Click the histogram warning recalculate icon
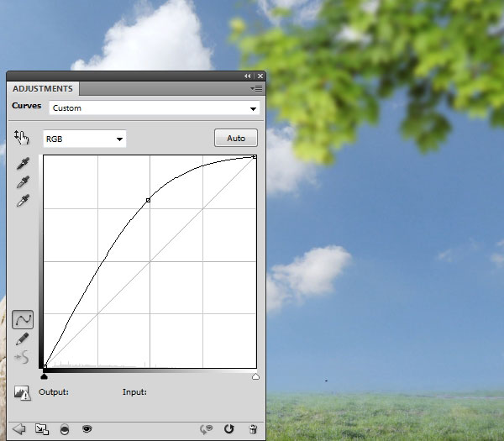This screenshot has height=441, width=504. pos(23,393)
